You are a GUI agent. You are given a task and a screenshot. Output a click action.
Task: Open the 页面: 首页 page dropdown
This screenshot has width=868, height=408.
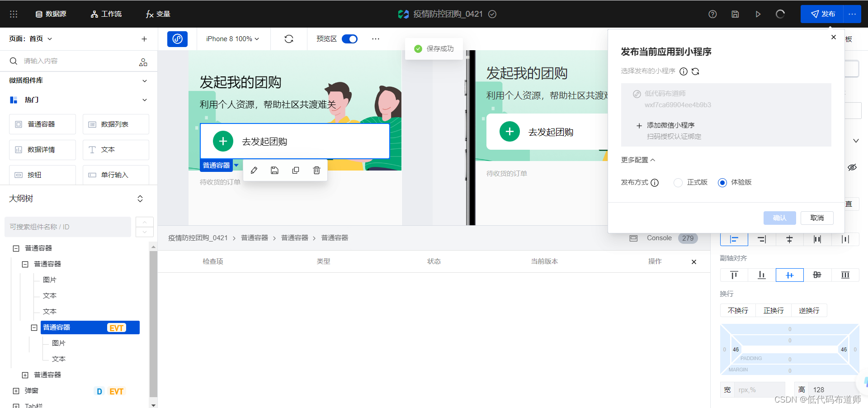[x=30, y=39]
